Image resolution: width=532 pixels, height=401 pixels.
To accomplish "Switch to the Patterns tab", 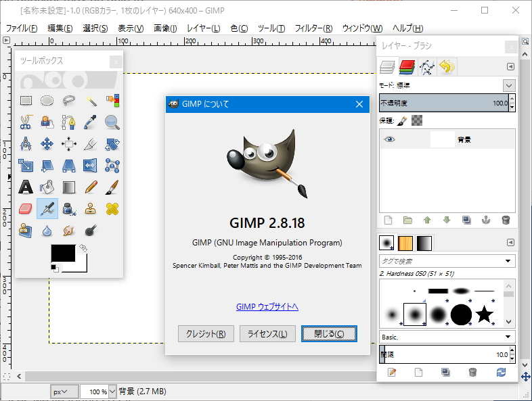I will tap(405, 243).
